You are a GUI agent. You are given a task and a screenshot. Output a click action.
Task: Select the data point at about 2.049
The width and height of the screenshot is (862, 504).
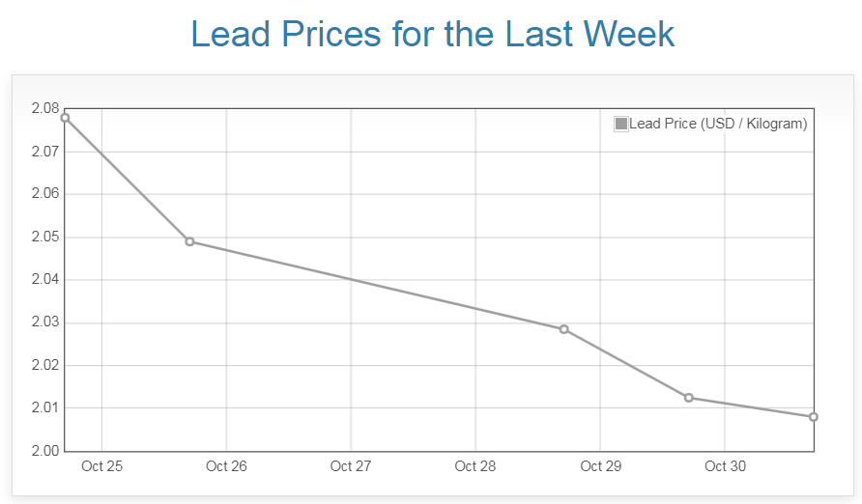[189, 241]
